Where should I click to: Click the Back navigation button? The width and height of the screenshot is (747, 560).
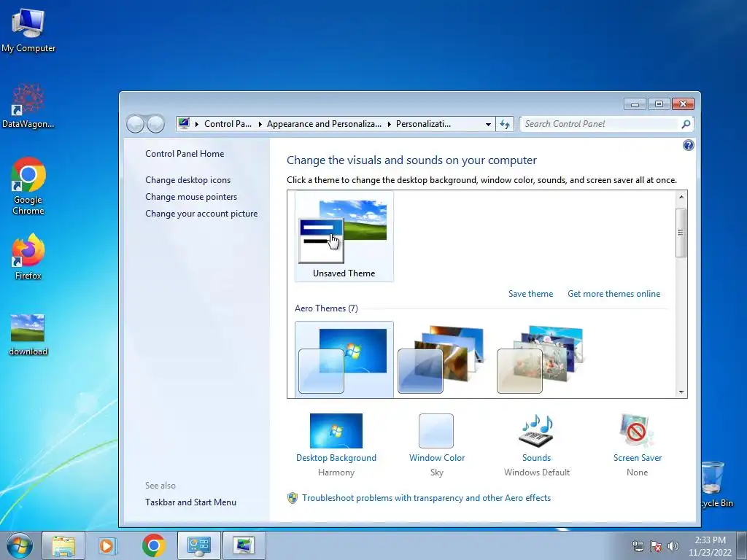[135, 124]
